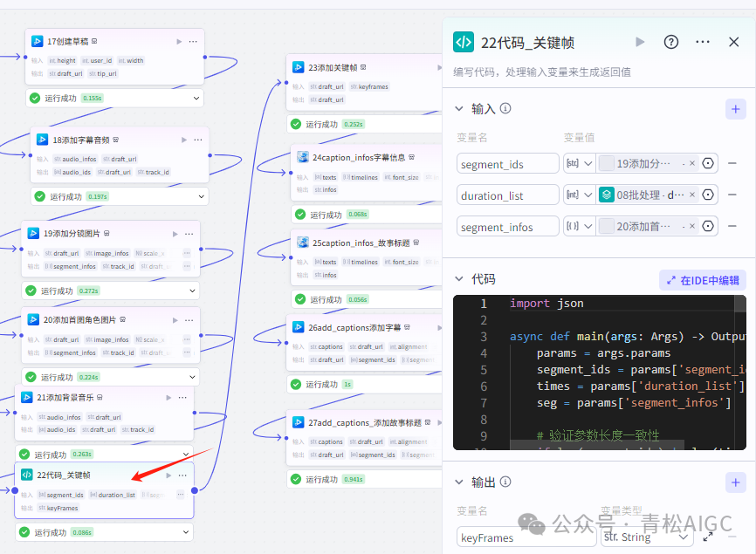Run the 17创建草稿 node on canvas
Viewport: 756px width, 554px height.
point(179,41)
